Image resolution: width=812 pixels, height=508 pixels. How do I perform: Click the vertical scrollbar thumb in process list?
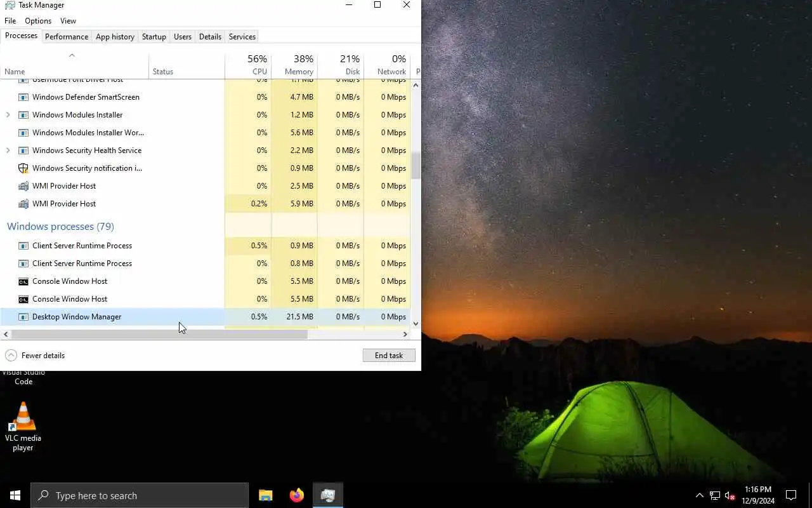[x=416, y=166]
